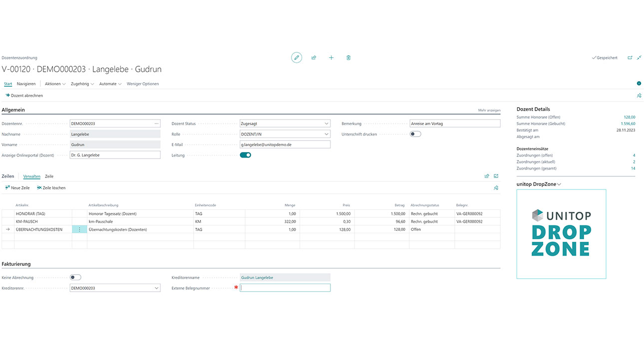Click Neue Zeile to add line

[x=17, y=188]
